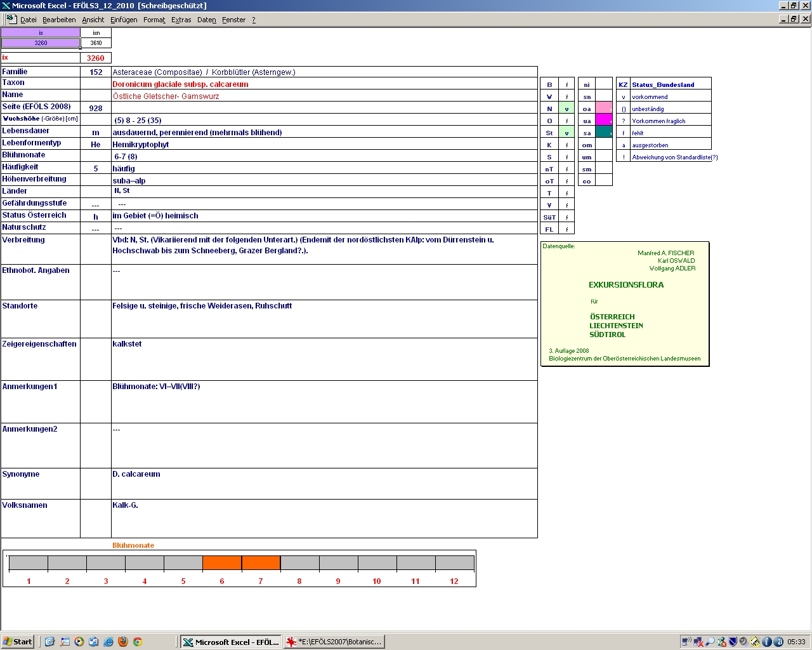Screen dimensions: 812x650
Task: Open the Datei menu
Action: tap(29, 20)
